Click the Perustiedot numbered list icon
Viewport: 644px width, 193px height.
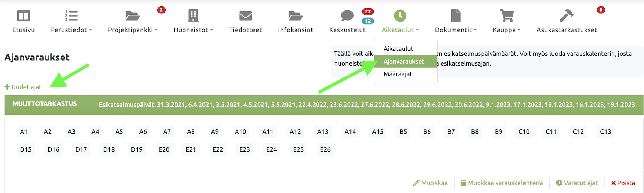click(71, 16)
